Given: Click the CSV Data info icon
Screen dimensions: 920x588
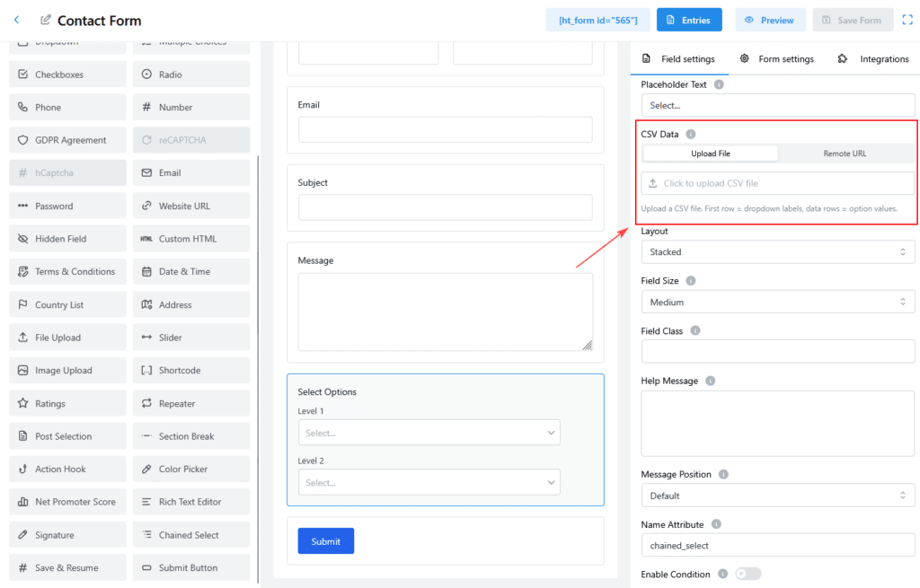Looking at the screenshot, I should (x=691, y=135).
